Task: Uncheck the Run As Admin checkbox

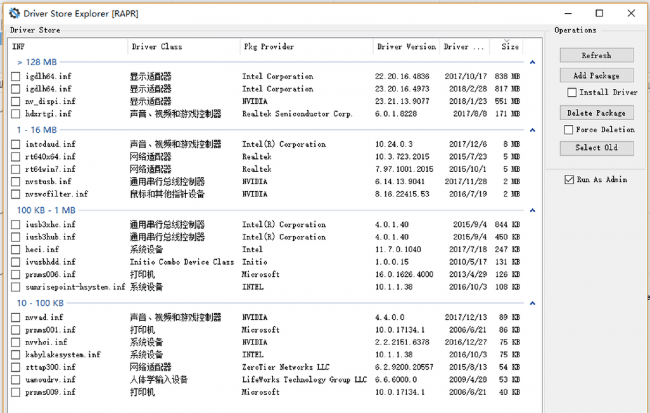Action: click(x=569, y=180)
